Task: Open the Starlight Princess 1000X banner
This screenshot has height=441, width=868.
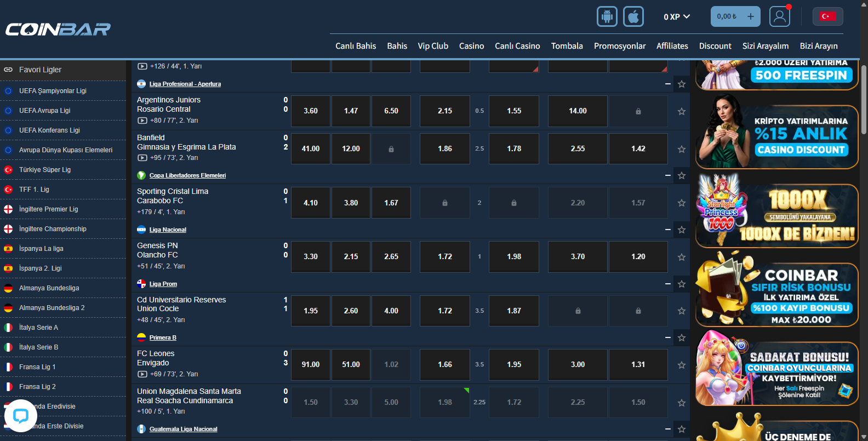Action: click(x=777, y=211)
